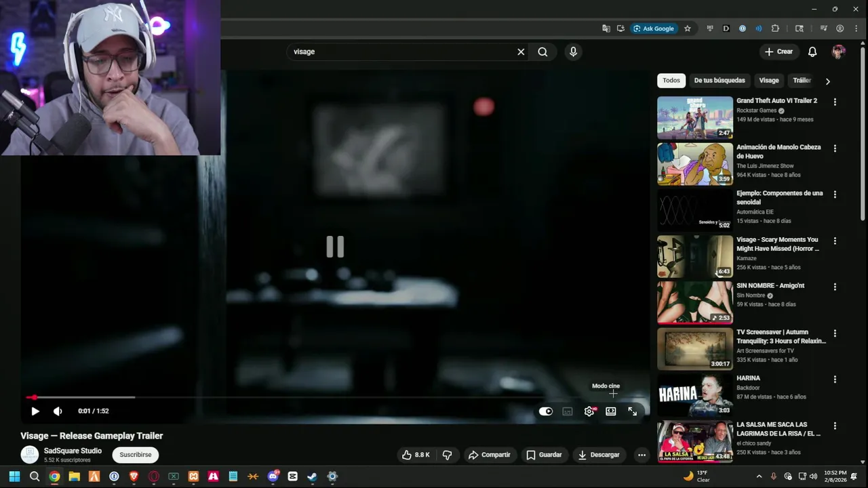The height and width of the screenshot is (488, 868).
Task: Open the Windows Start menu
Action: tap(14, 476)
